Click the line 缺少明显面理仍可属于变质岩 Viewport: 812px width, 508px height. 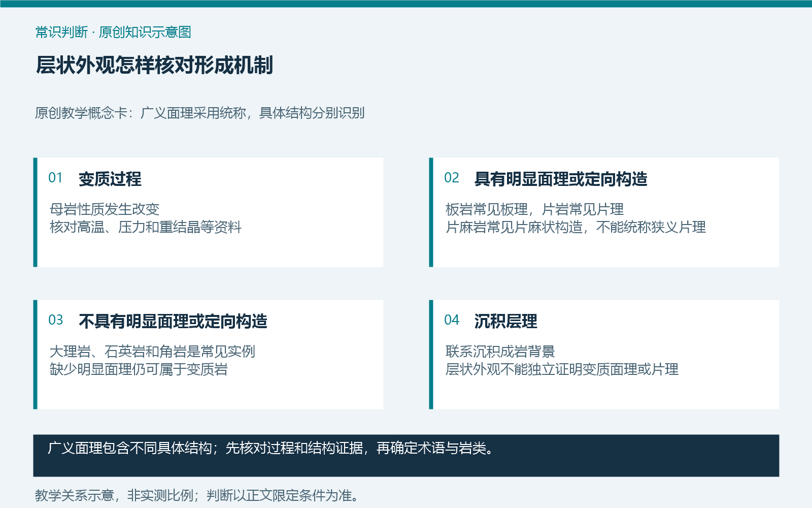click(x=139, y=369)
